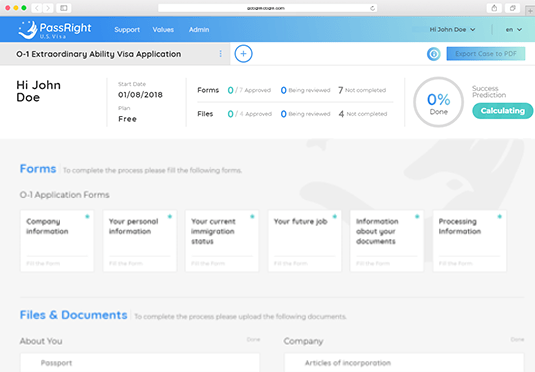The height and width of the screenshot is (372, 535).
Task: Click the PassRight logo
Action: (55, 30)
